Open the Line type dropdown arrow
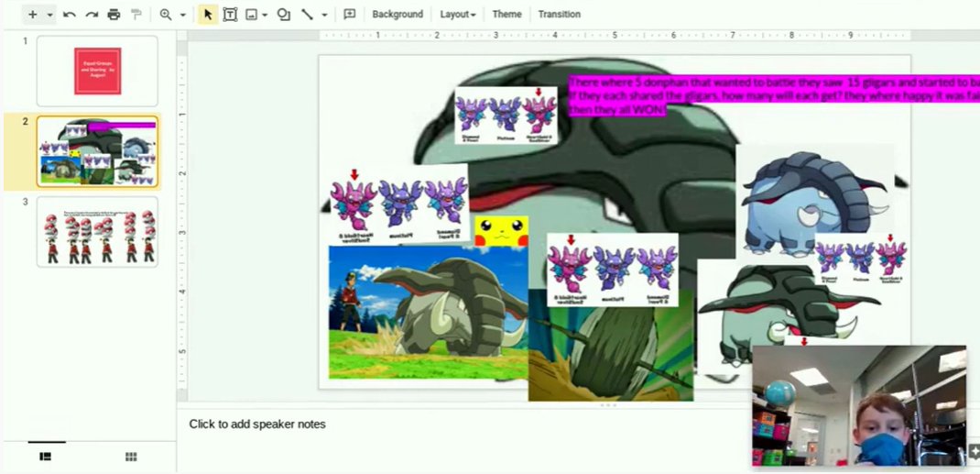The image size is (980, 474). tap(323, 15)
